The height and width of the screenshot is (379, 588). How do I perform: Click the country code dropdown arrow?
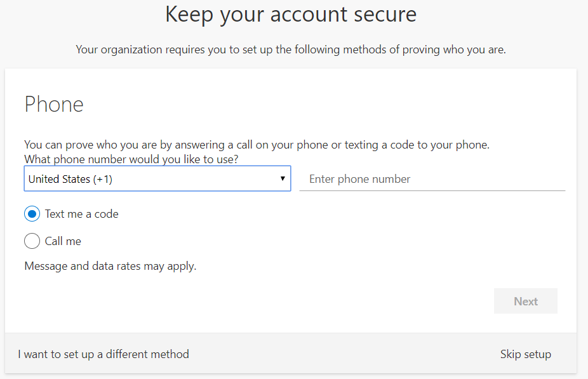tap(283, 179)
